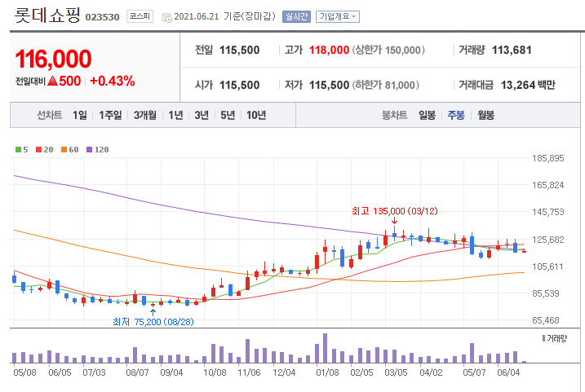Open the 기업개요 dropdown

pos(338,17)
